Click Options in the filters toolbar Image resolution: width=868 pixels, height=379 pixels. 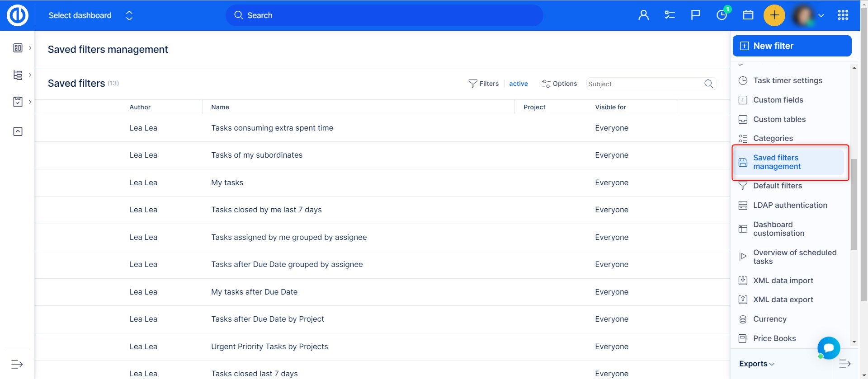[x=559, y=84]
